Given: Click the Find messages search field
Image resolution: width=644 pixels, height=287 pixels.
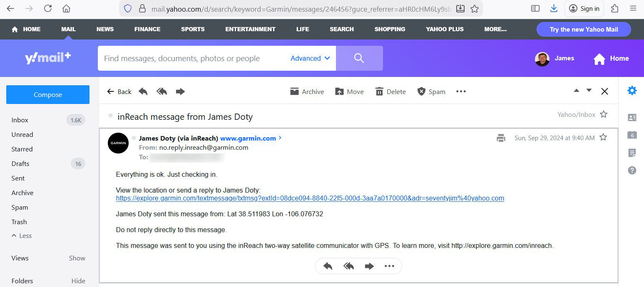Looking at the screenshot, I should (x=191, y=58).
